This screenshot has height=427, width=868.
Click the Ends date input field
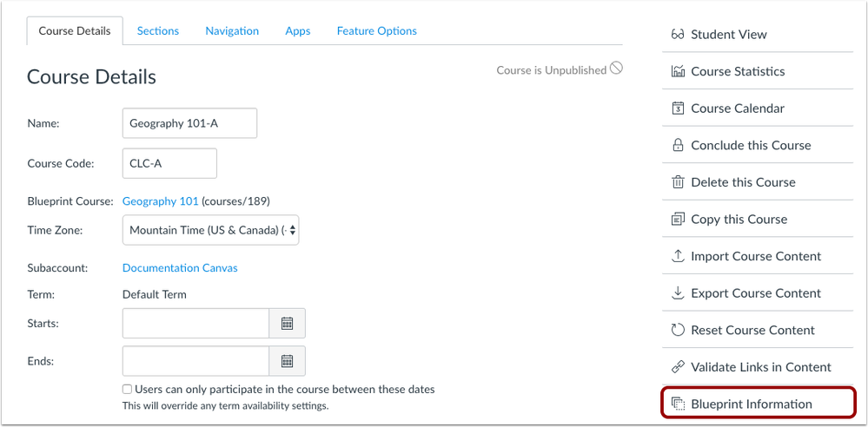click(196, 361)
